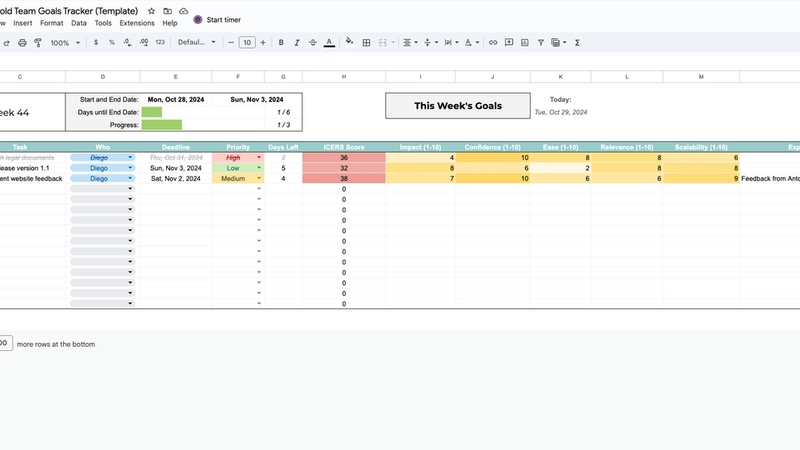Click This Week's Goals box
This screenshot has width=800, height=450.
pos(458,106)
